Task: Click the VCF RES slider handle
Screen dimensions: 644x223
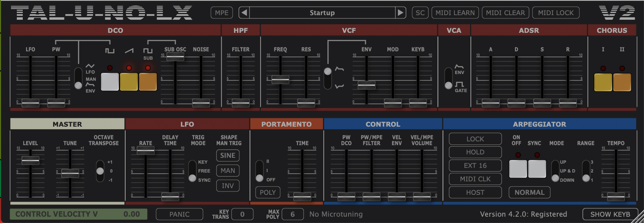Action: click(x=306, y=102)
